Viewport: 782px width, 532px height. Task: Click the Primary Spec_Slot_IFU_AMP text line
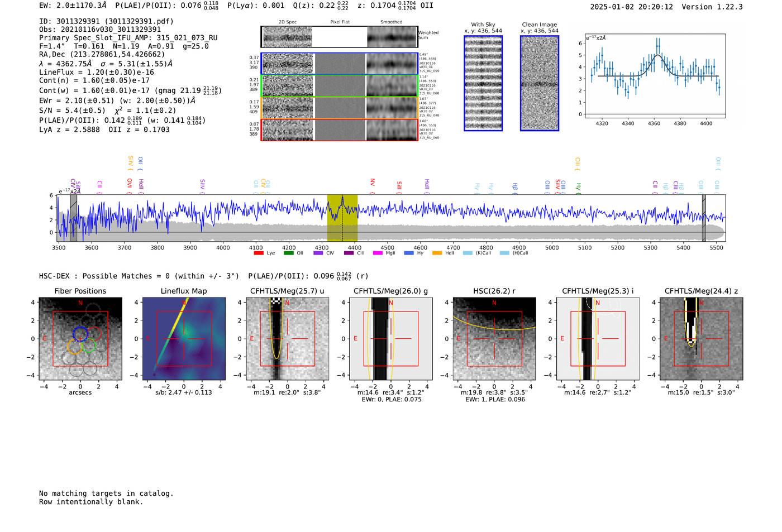[128, 38]
